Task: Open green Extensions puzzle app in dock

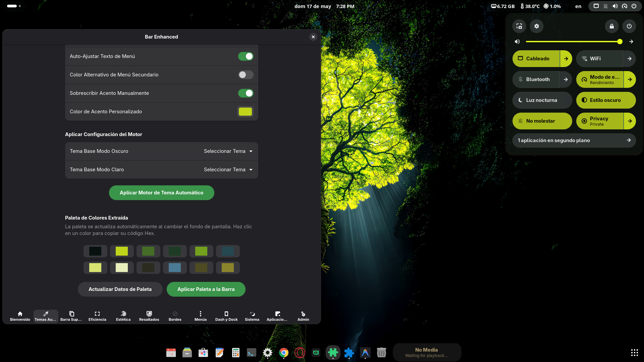Action: [x=333, y=353]
